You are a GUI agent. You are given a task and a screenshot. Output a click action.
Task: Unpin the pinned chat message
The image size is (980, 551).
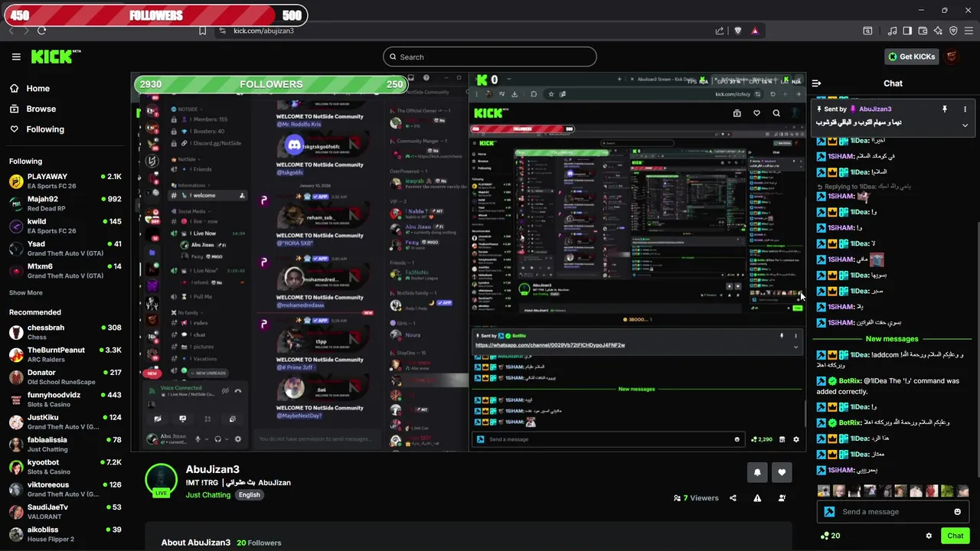944,109
